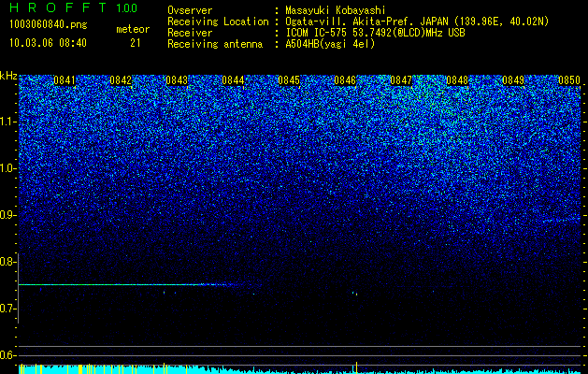Click the 0850 time marker
This screenshot has height=374, width=588.
[569, 80]
